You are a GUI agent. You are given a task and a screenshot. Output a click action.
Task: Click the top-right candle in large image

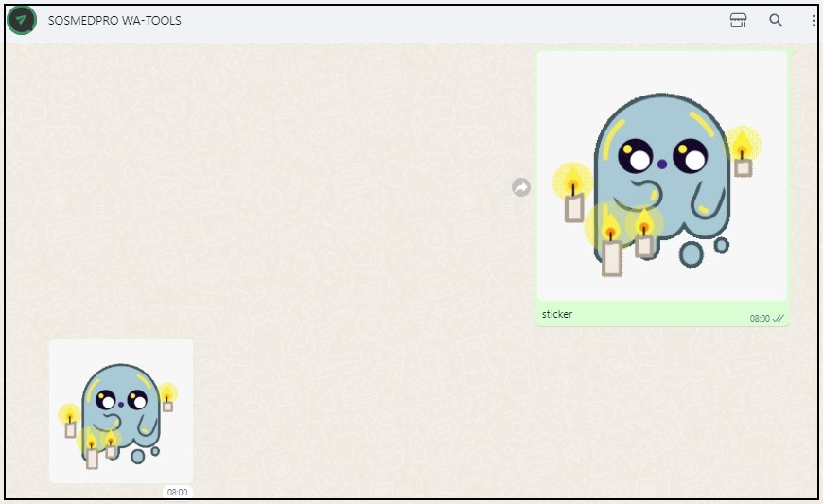(x=743, y=155)
